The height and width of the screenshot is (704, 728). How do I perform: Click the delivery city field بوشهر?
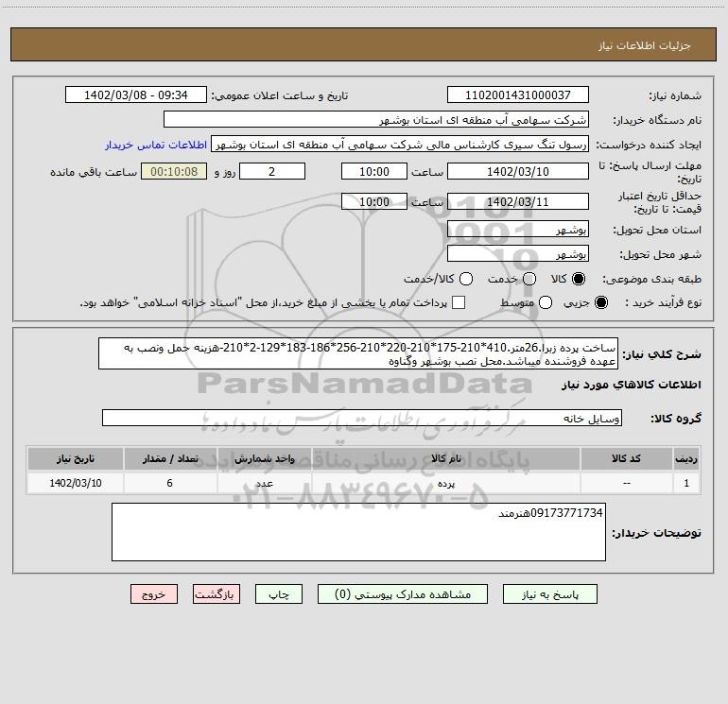point(518,253)
